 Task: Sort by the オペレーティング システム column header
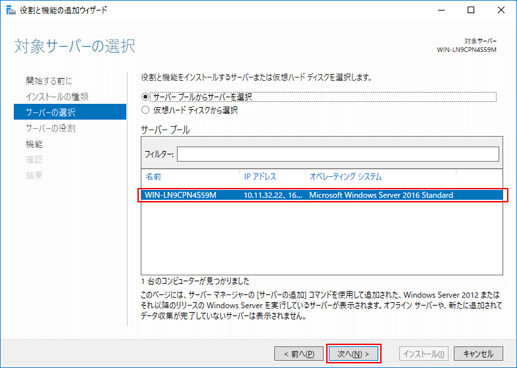(x=345, y=176)
